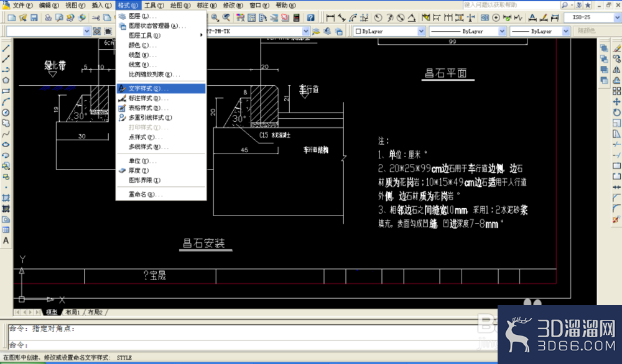622x364 pixels.
Task: Select the Ellipse draw tool
Action: tap(6, 145)
